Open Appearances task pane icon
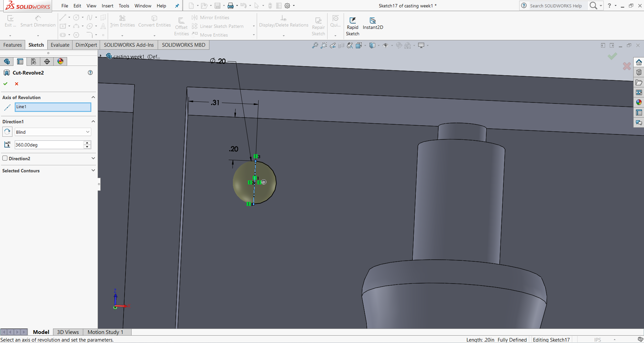 click(639, 102)
